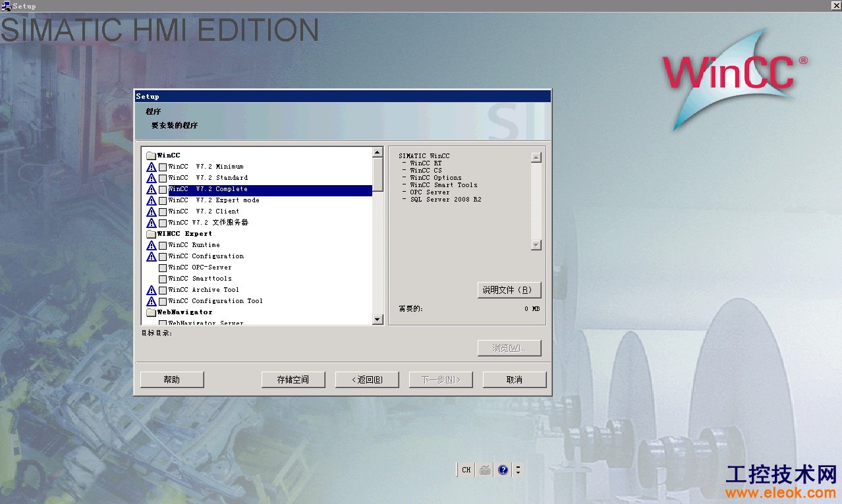Open the language bar help icon
Viewport: 842px width, 504px height.
pos(503,470)
